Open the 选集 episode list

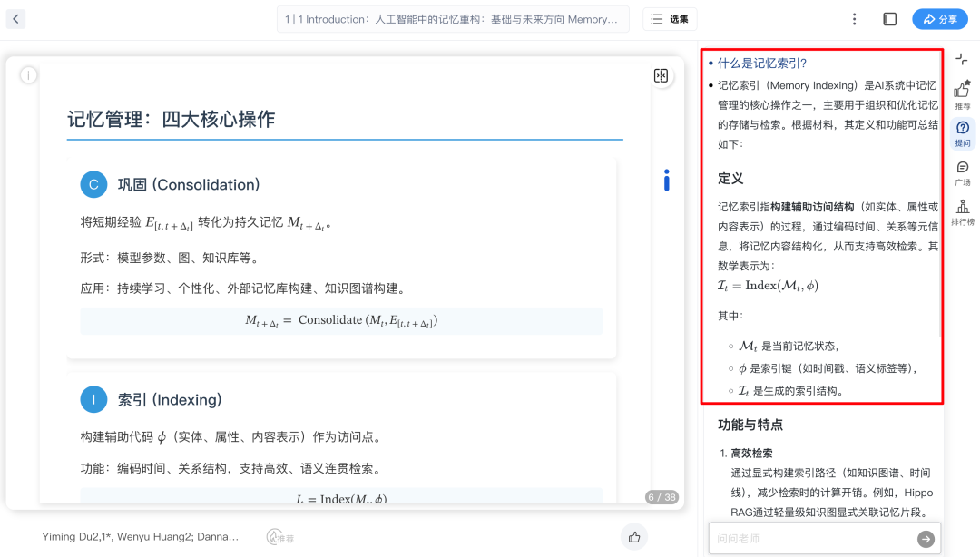point(671,19)
